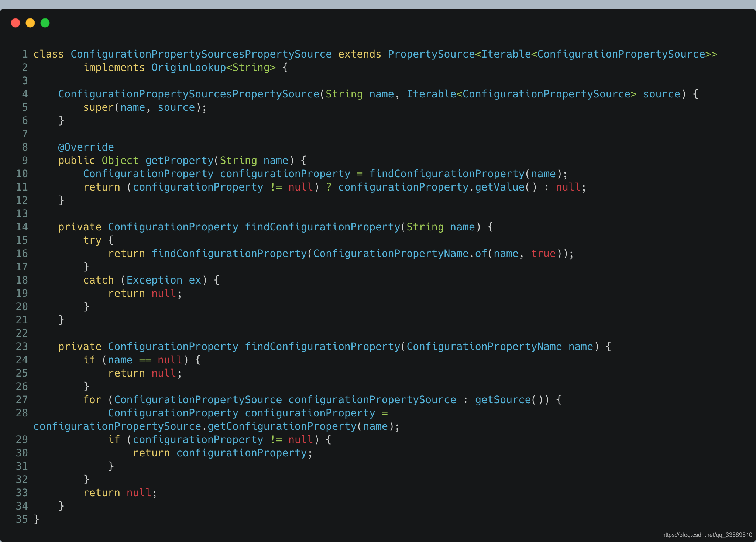Viewport: 756px width, 542px height.
Task: Click the blog.csdn.net watermark link
Action: [x=707, y=535]
